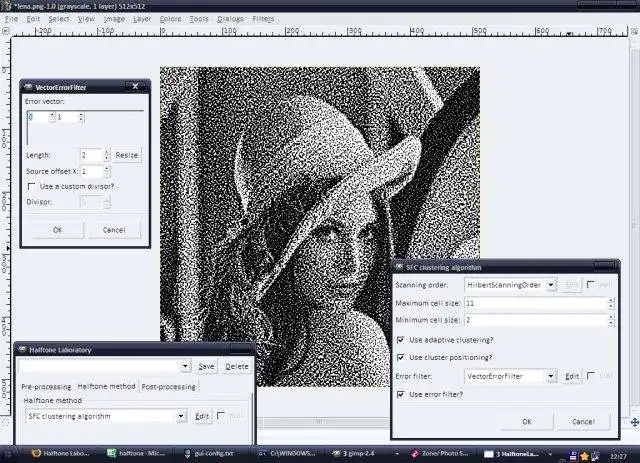This screenshot has width=640, height=463.
Task: Click the Halftone Laboratory dialog title icon
Action: click(x=22, y=349)
